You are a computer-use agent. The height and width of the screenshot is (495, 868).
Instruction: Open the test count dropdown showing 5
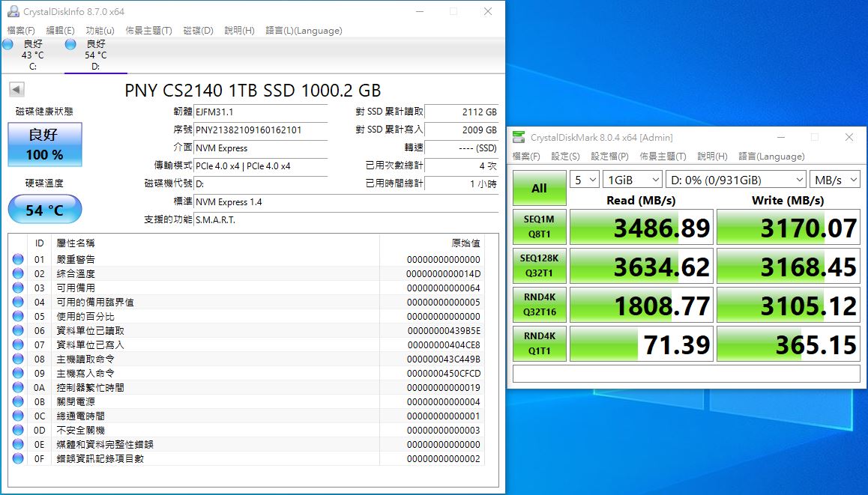[x=585, y=180]
